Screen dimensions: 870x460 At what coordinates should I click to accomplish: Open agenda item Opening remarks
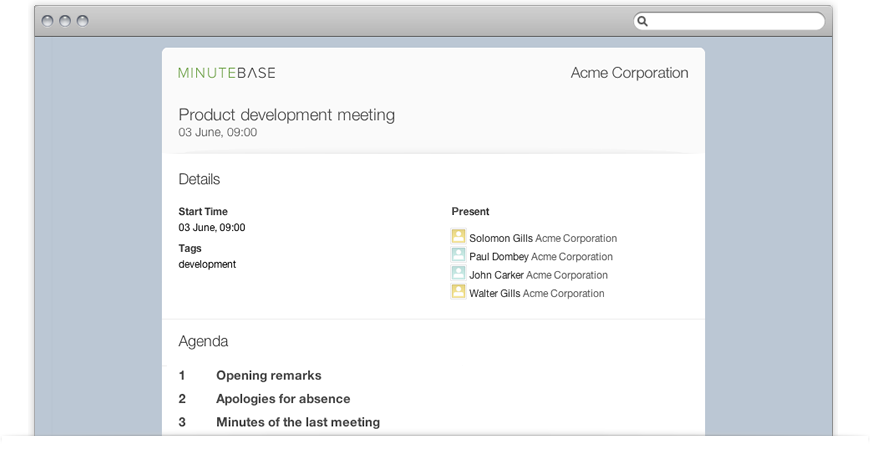[x=269, y=375]
